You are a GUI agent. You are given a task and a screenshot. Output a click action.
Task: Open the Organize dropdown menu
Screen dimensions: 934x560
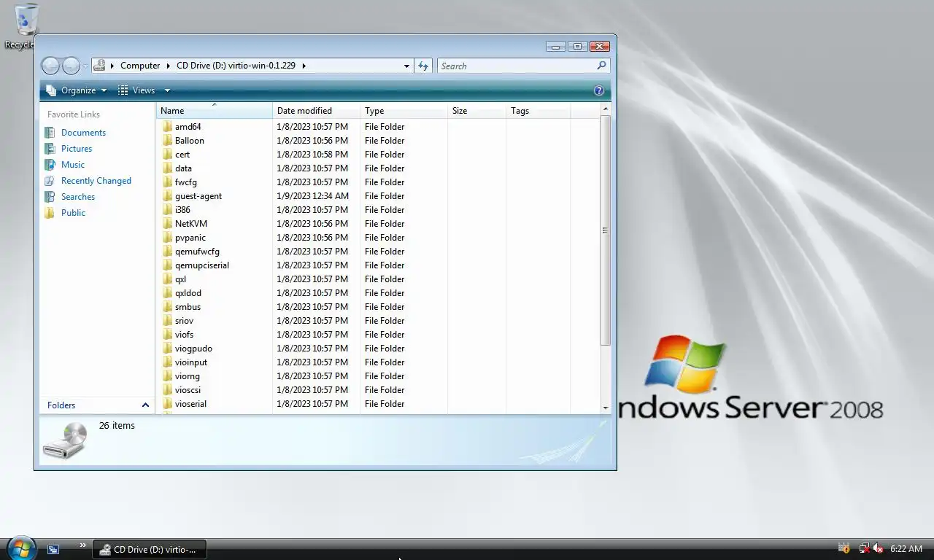76,90
